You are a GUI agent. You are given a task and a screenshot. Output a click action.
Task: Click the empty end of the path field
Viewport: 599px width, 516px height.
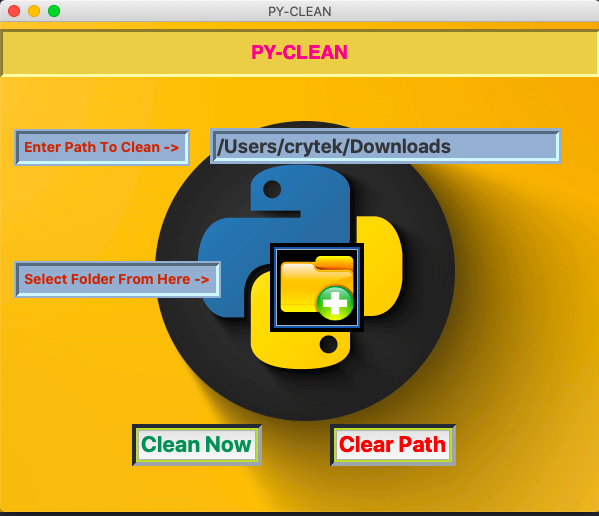(x=504, y=147)
